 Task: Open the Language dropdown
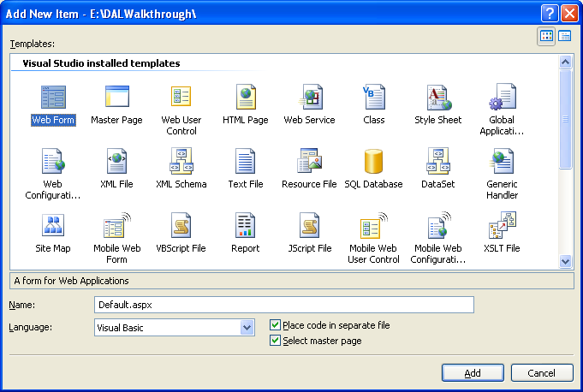click(247, 328)
